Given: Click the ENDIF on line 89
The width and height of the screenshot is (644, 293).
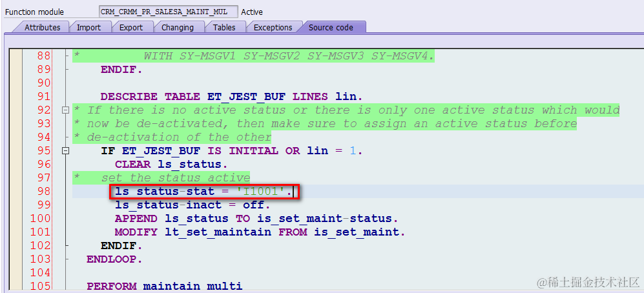Looking at the screenshot, I should (121, 69).
